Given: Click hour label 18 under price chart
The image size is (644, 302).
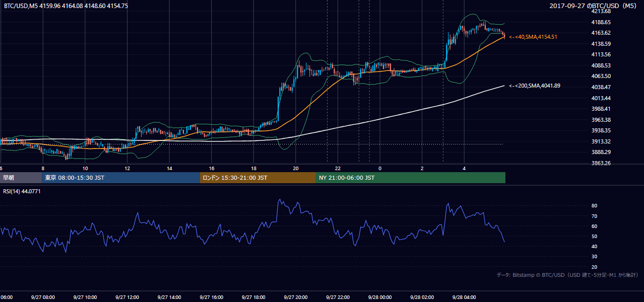Looking at the screenshot, I should click(x=253, y=169).
